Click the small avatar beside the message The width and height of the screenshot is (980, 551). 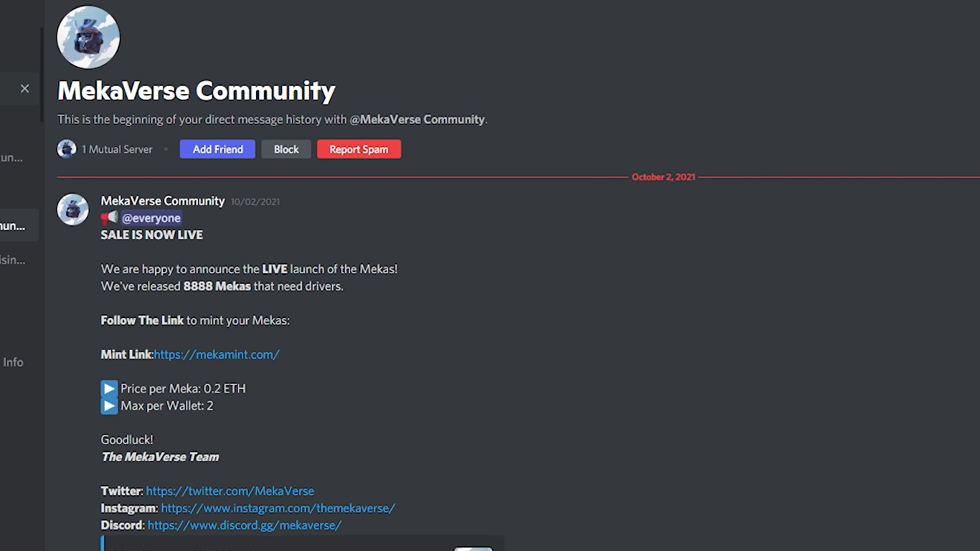click(72, 209)
